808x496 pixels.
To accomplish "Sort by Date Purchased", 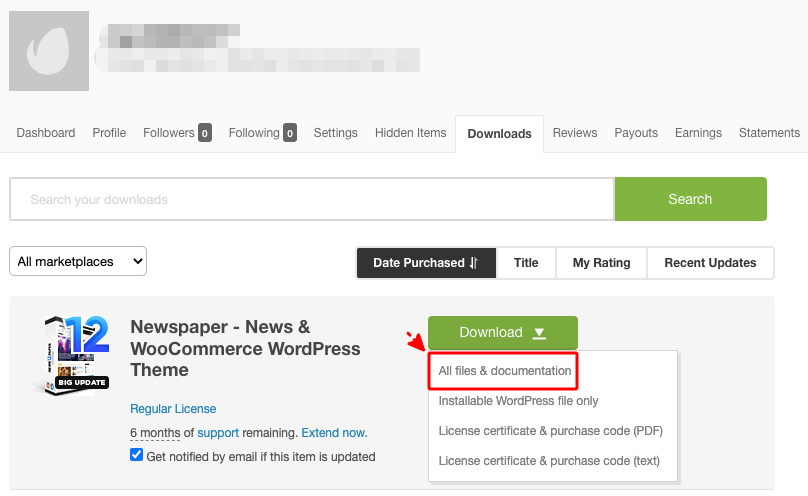I will [x=426, y=263].
